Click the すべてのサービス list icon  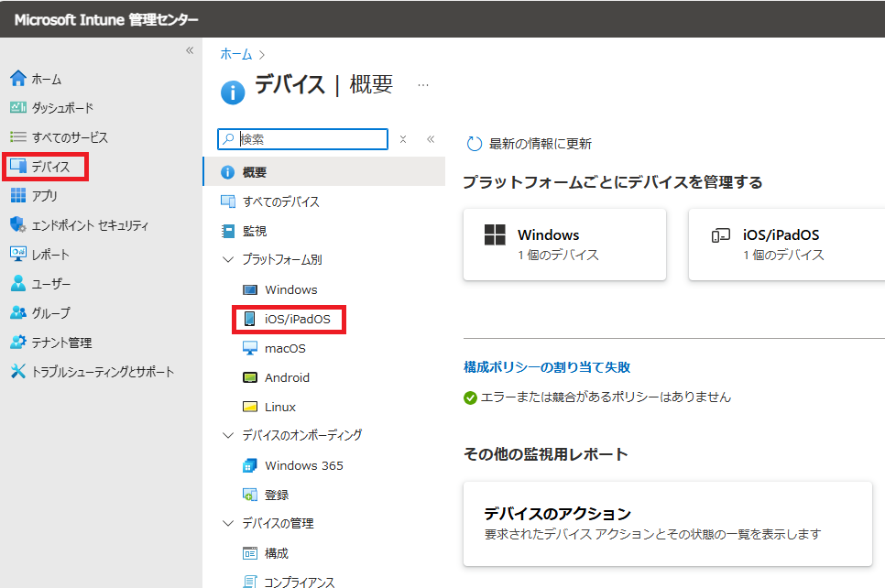point(18,137)
